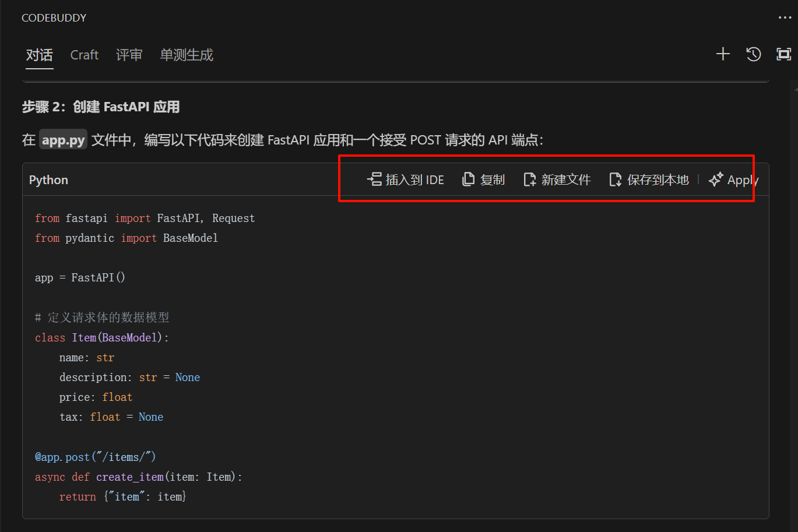
Task: Maximize the CodeBuddy panel with fullscreen icon
Action: (783, 54)
